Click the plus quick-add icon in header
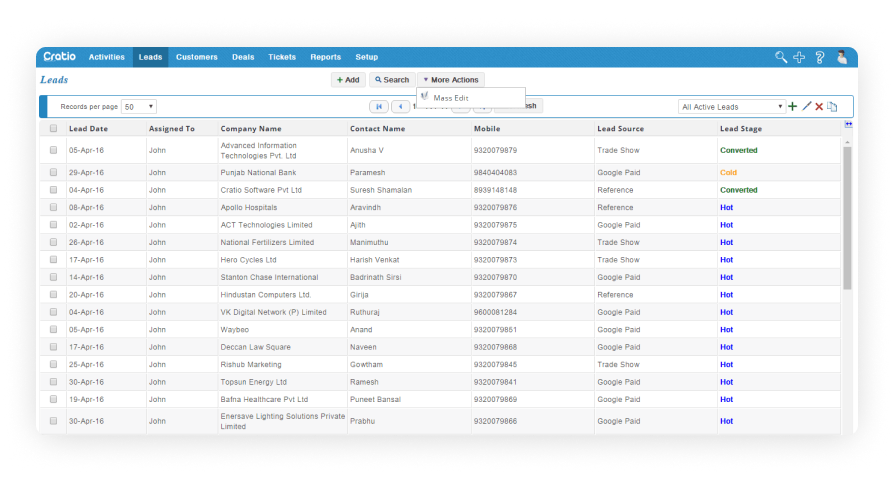This screenshot has width=894, height=482. point(799,57)
